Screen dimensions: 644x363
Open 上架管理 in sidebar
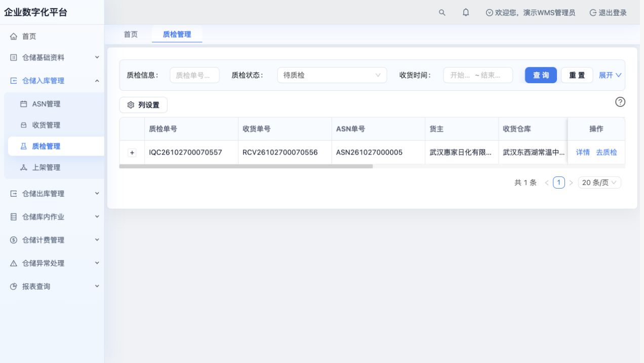46,167
